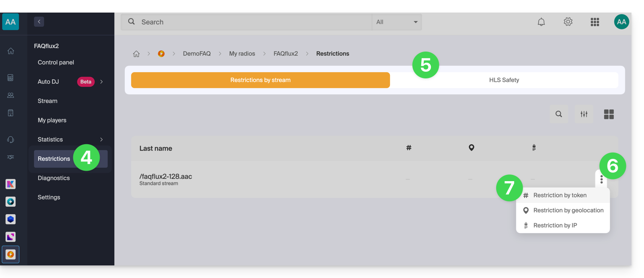
Task: Expand the Statistics submenu
Action: click(x=101, y=140)
